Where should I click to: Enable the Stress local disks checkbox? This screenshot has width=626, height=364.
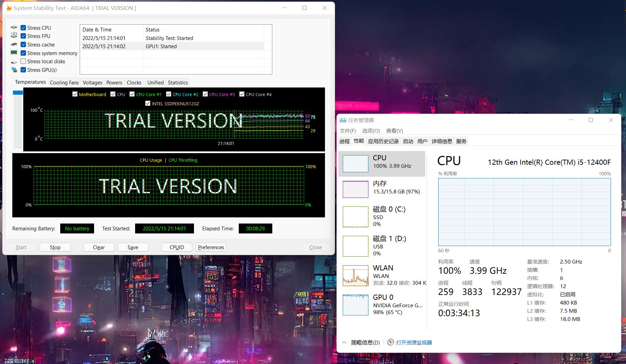(x=23, y=61)
